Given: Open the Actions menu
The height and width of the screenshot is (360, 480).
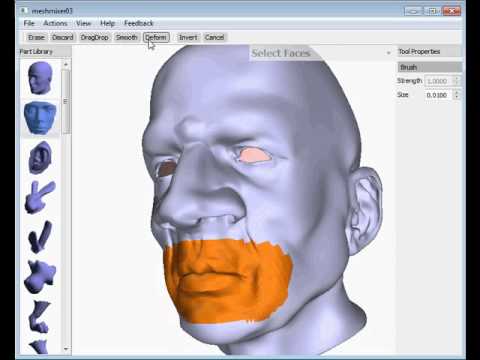Looking at the screenshot, I should click(55, 23).
